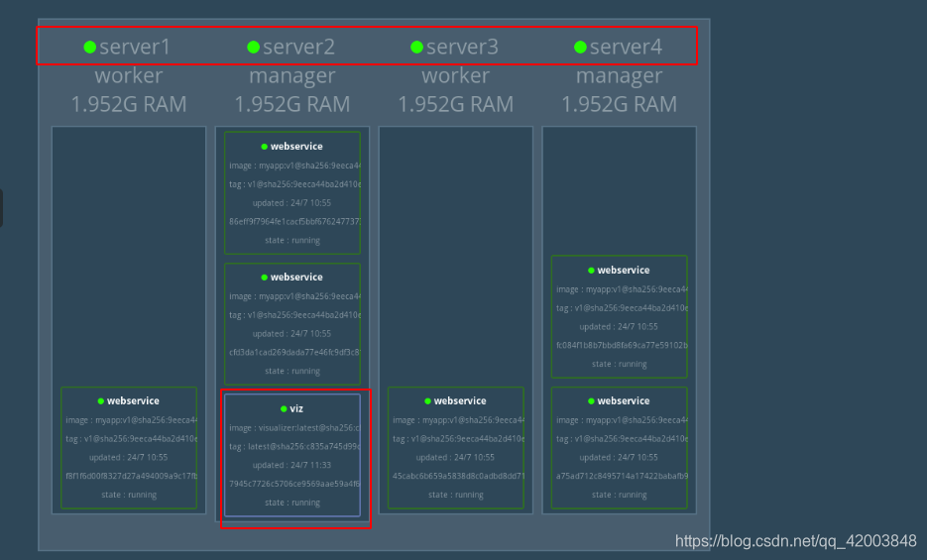Click container ID 7945c7726c5706ce9569aae59a4f8
The height and width of the screenshot is (560, 927).
click(x=294, y=484)
